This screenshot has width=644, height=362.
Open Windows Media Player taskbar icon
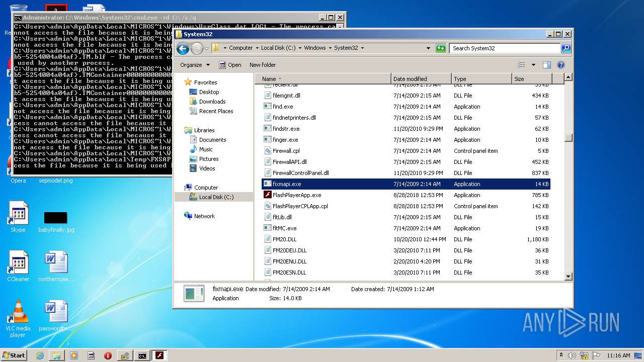coord(74,355)
